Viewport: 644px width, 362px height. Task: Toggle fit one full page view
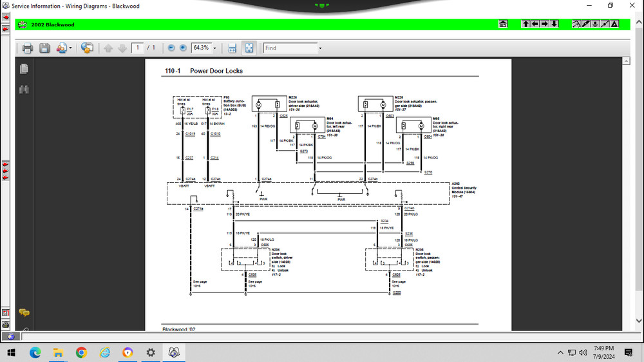click(x=249, y=48)
